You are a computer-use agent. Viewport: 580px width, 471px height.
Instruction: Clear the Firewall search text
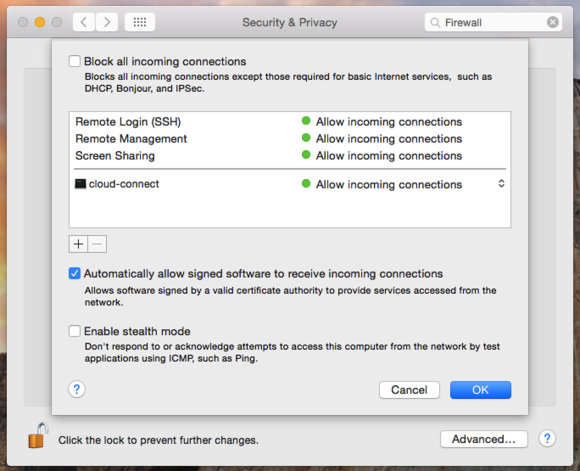pyautogui.click(x=553, y=22)
